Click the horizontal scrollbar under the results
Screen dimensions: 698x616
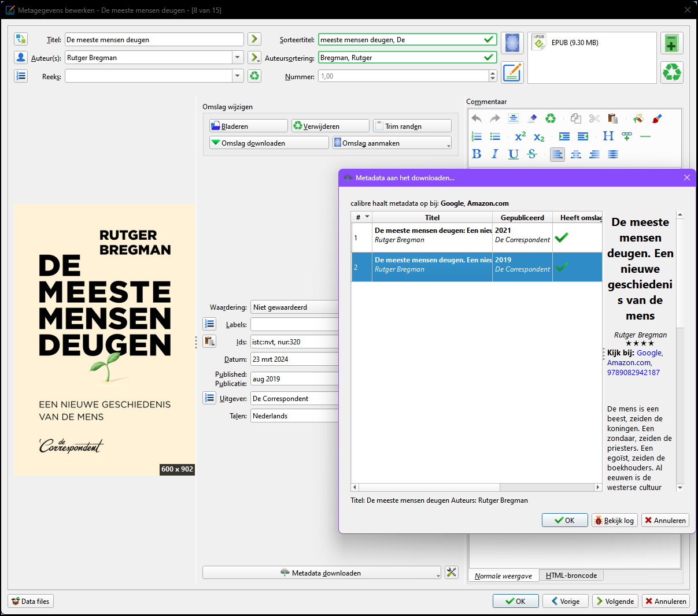tap(477, 487)
